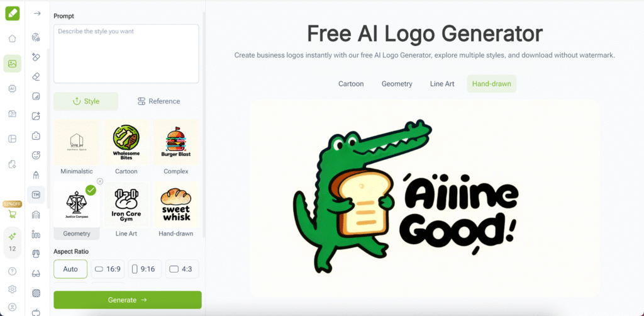This screenshot has width=644, height=316.
Task: Open the LinkedIn "in" tool icon
Action: [36, 235]
